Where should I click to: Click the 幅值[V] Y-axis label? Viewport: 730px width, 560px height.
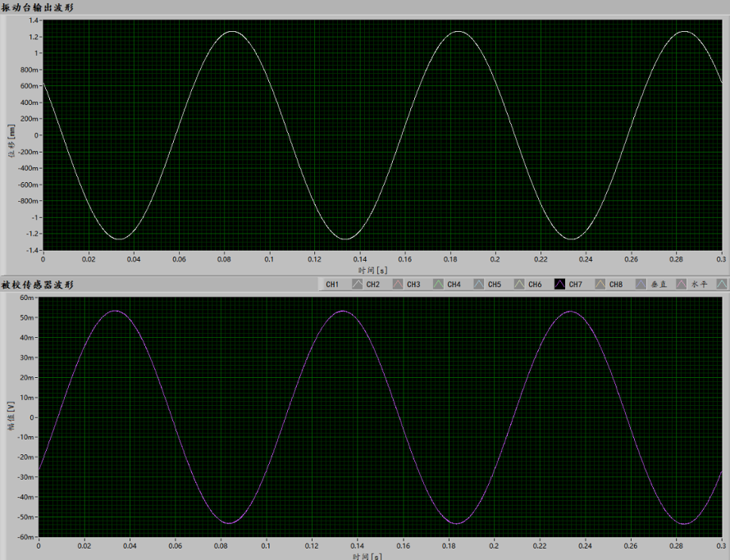point(11,415)
